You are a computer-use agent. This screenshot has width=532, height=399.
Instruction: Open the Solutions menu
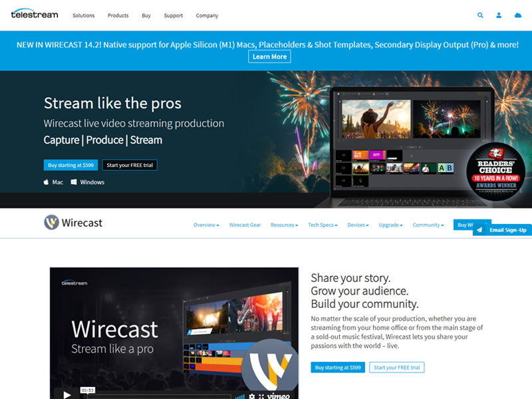click(84, 15)
